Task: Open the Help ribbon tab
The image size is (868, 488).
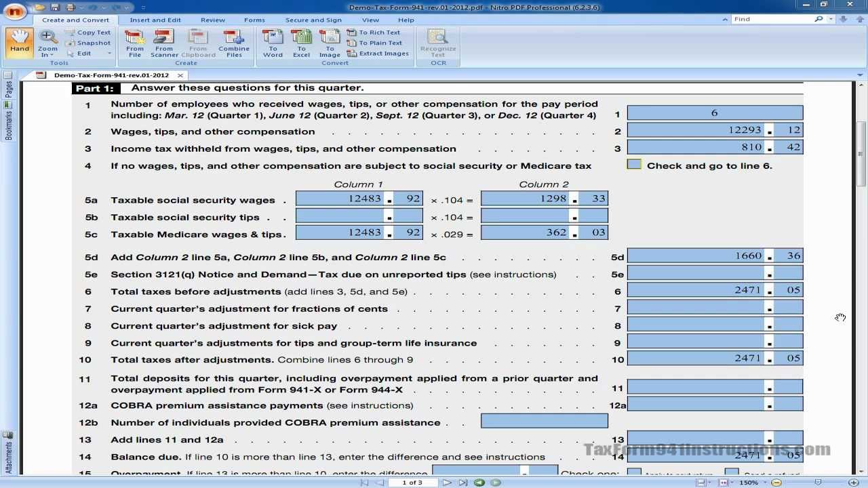Action: (406, 20)
